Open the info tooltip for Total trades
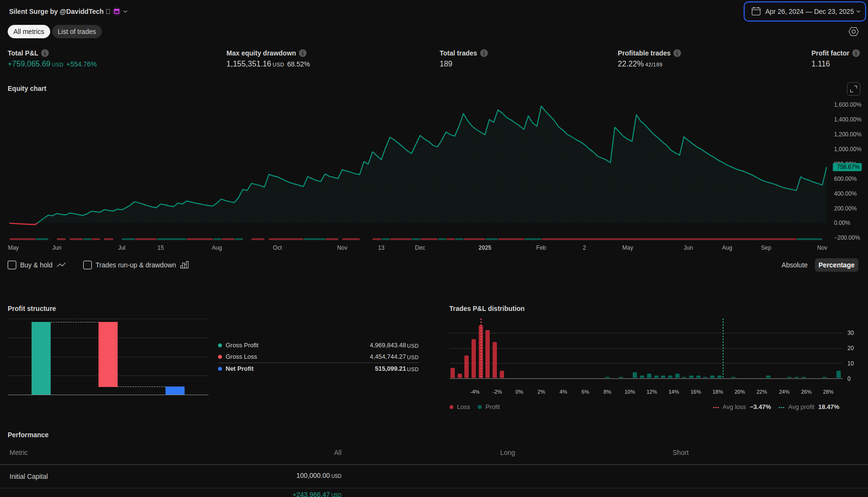This screenshot has height=497, width=868. click(x=484, y=53)
